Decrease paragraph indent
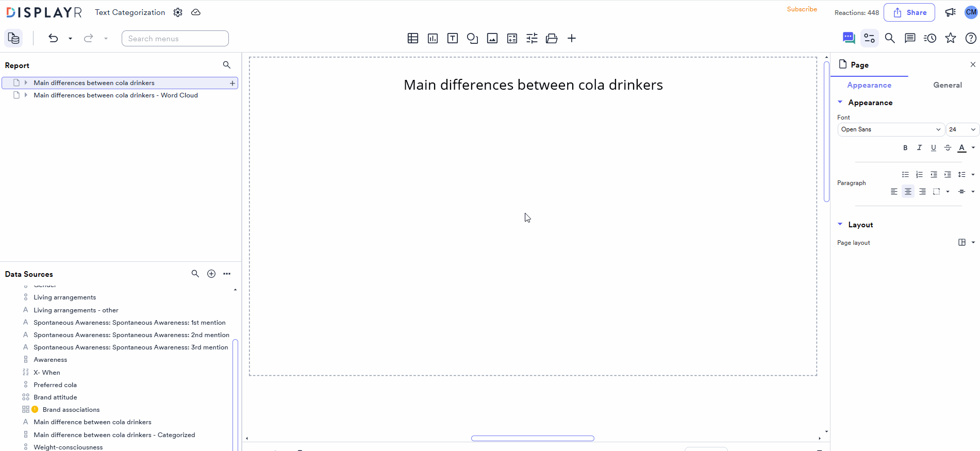The height and width of the screenshot is (451, 980). [x=934, y=175]
